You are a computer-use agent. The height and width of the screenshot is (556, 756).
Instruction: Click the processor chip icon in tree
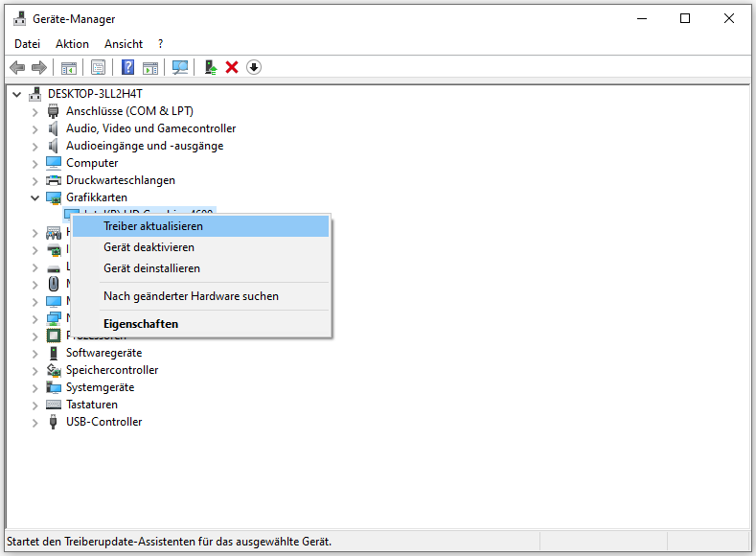[54, 336]
